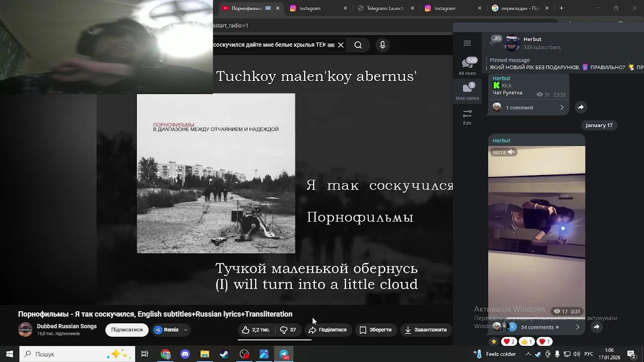This screenshot has width=644, height=362.
Task: Forward the video post with share arrow
Action: point(596,327)
